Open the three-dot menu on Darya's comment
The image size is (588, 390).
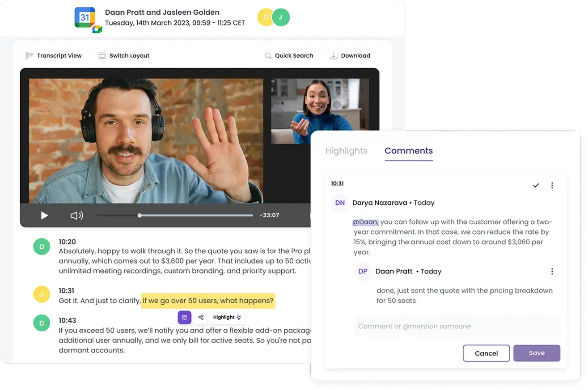(552, 185)
